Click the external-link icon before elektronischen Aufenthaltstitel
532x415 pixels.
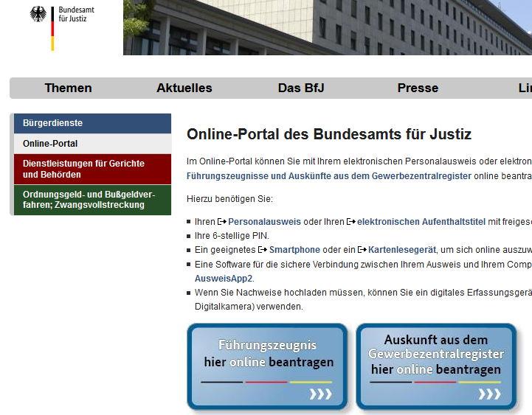(350, 222)
